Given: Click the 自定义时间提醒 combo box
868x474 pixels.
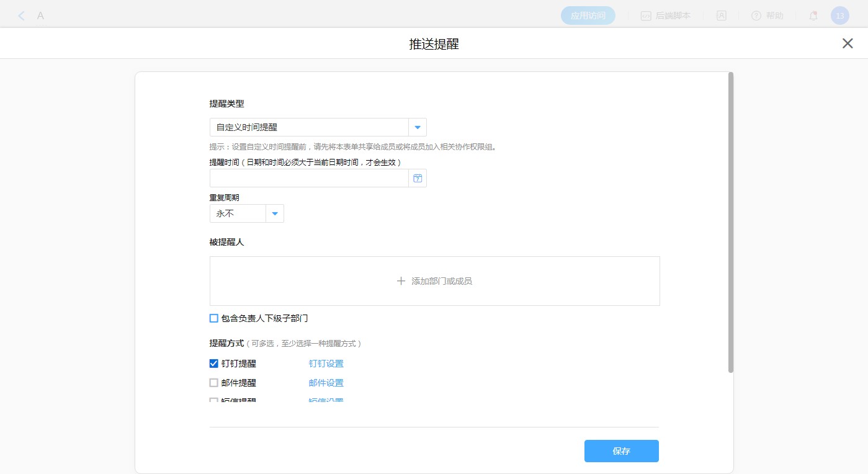Looking at the screenshot, I should pos(308,127).
